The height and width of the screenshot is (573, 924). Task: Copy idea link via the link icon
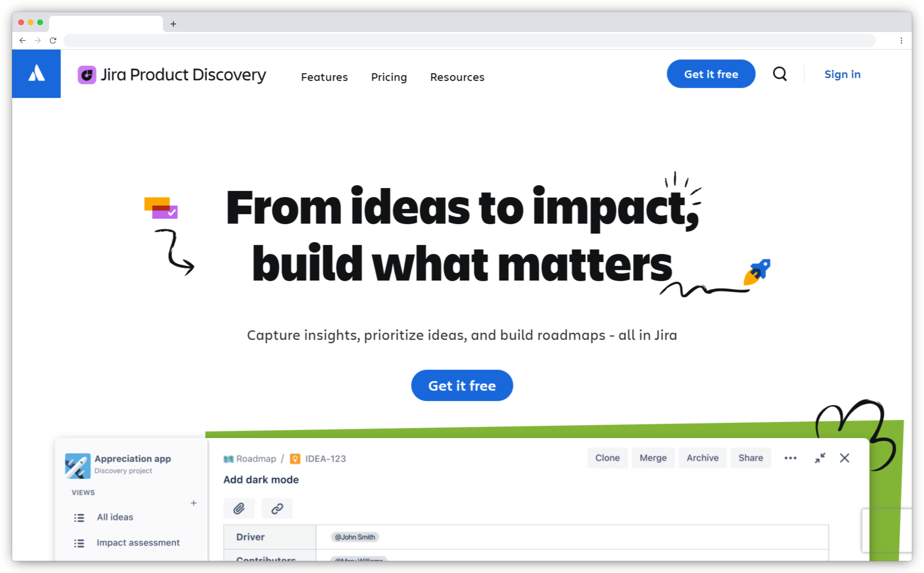(x=277, y=508)
